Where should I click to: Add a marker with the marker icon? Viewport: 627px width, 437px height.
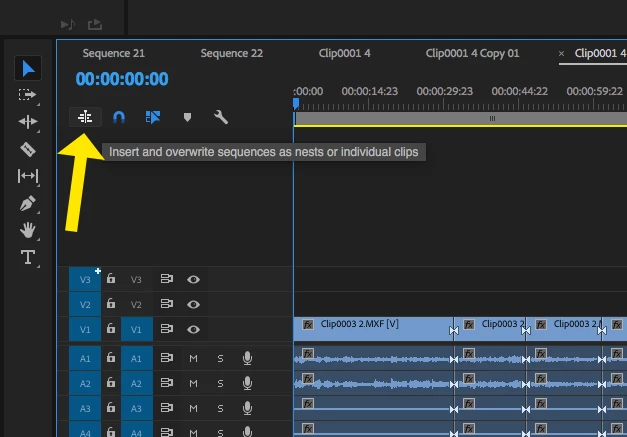click(187, 117)
